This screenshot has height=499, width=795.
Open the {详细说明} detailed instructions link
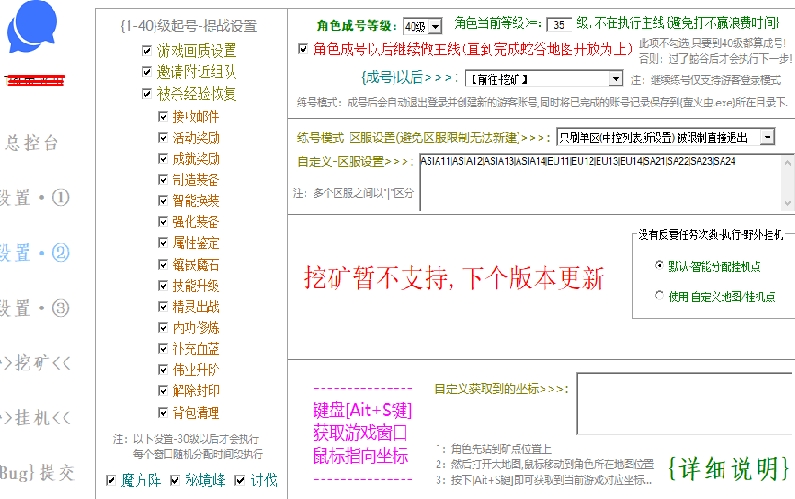(729, 469)
